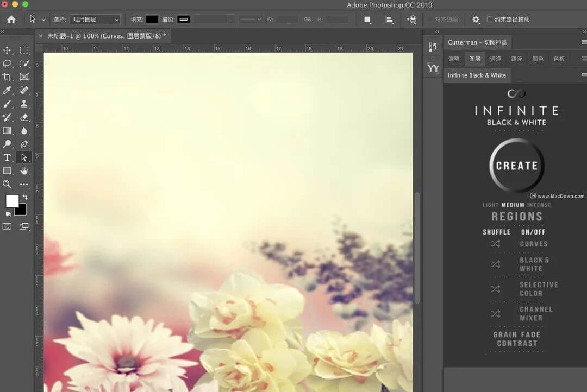Toggle CURVES on/off in Infinite panel
587x392 pixels.
click(534, 244)
